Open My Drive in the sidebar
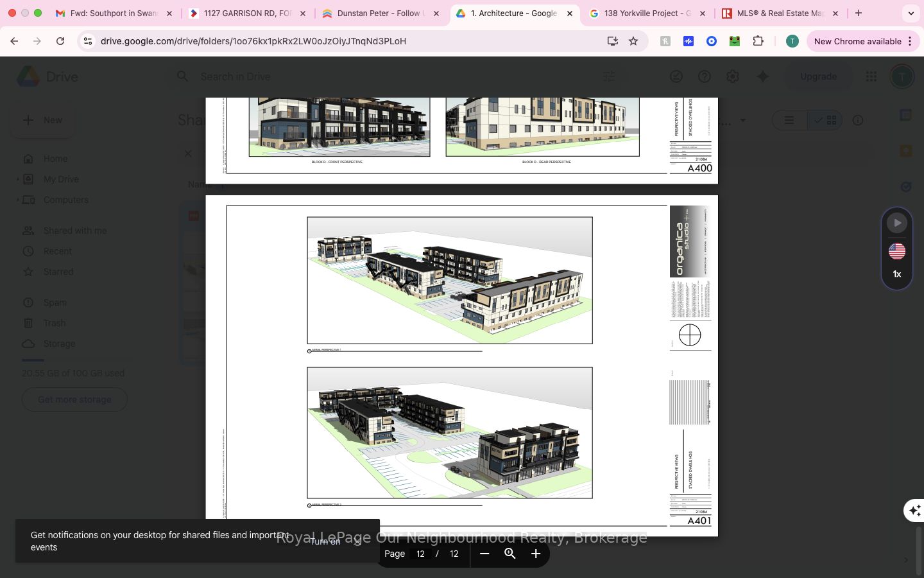 point(61,179)
